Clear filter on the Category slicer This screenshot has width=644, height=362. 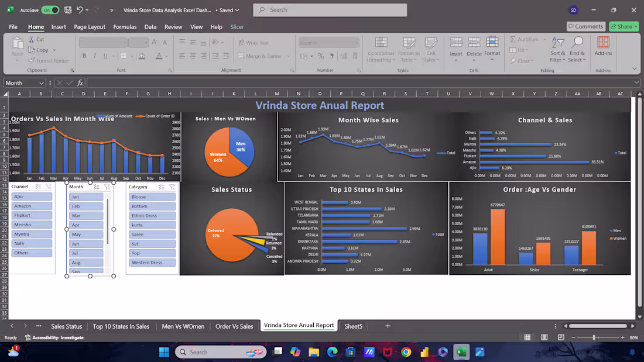pos(172,187)
